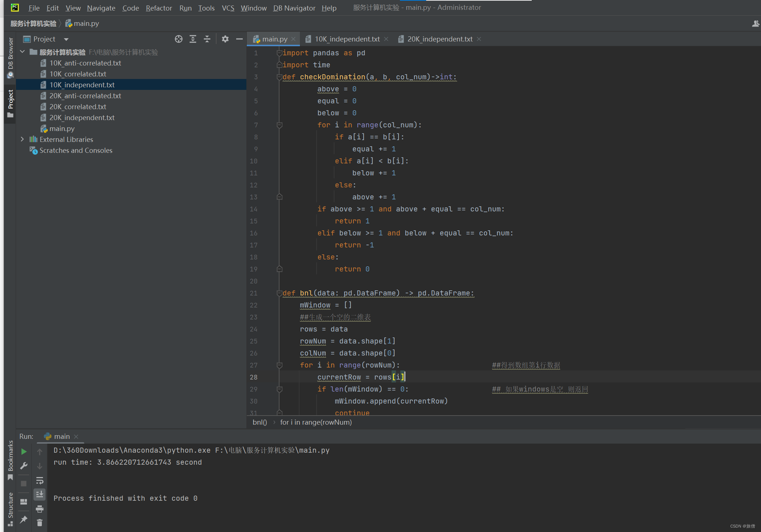
Task: Open the File menu
Action: pos(34,8)
